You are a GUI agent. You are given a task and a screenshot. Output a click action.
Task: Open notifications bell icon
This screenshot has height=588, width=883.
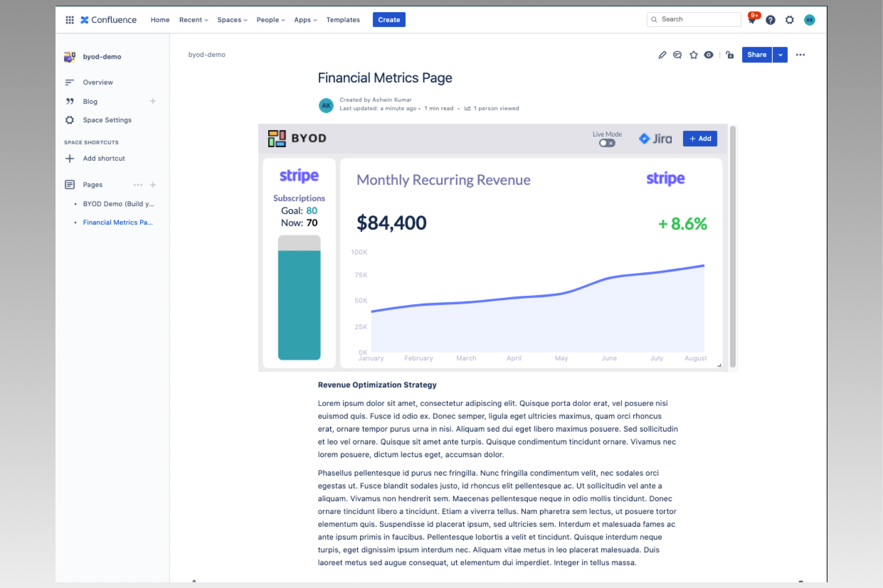(x=752, y=20)
